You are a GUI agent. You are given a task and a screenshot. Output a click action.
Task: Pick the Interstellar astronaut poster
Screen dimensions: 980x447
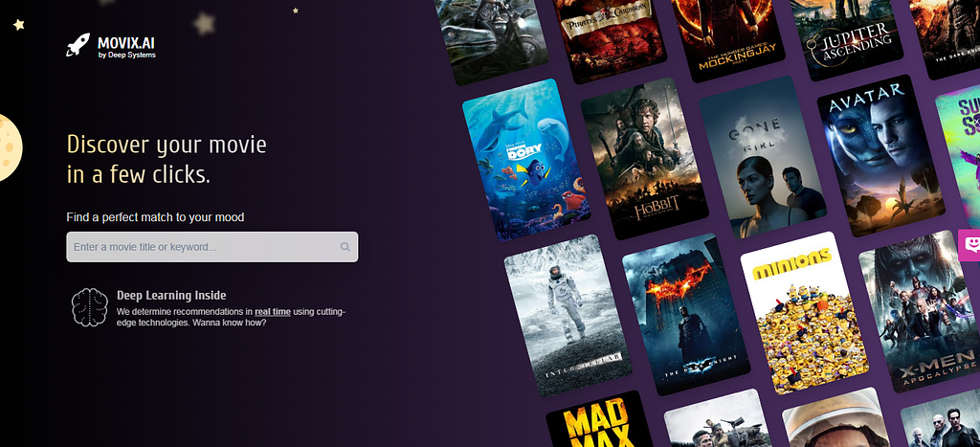[568, 315]
